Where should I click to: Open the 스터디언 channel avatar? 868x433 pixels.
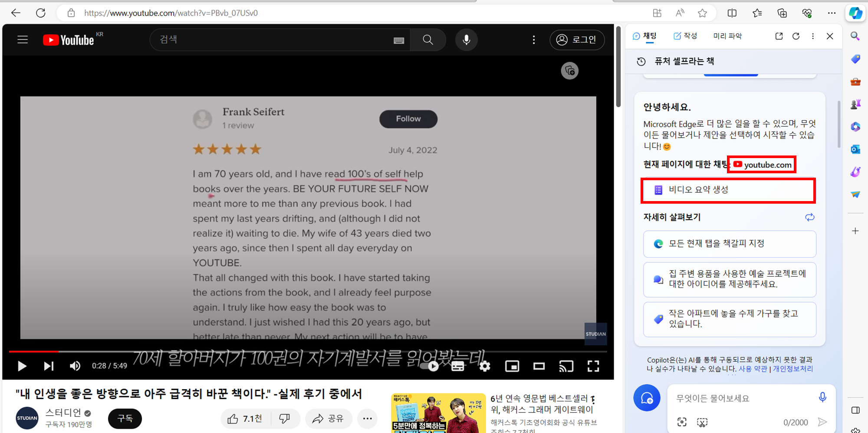coord(27,418)
